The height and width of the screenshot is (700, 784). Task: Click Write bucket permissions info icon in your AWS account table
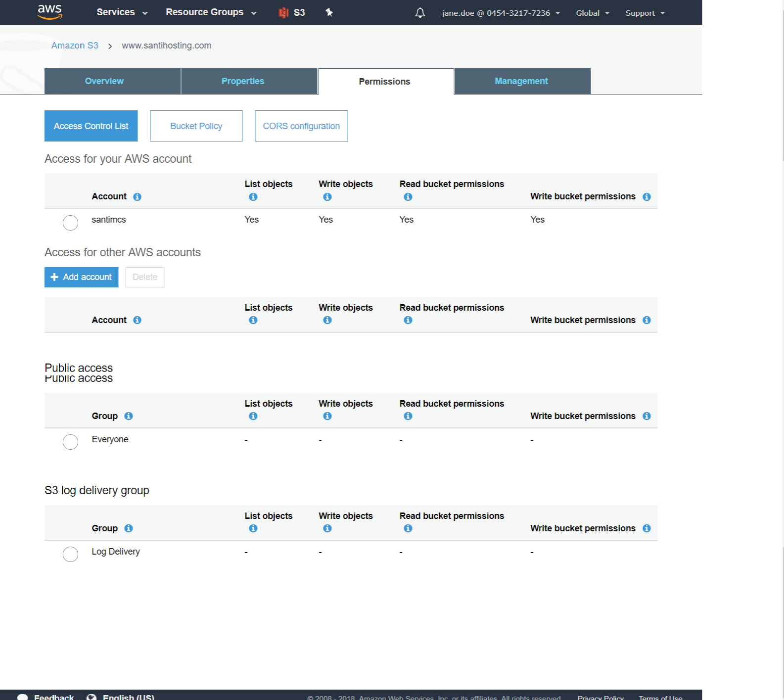646,197
